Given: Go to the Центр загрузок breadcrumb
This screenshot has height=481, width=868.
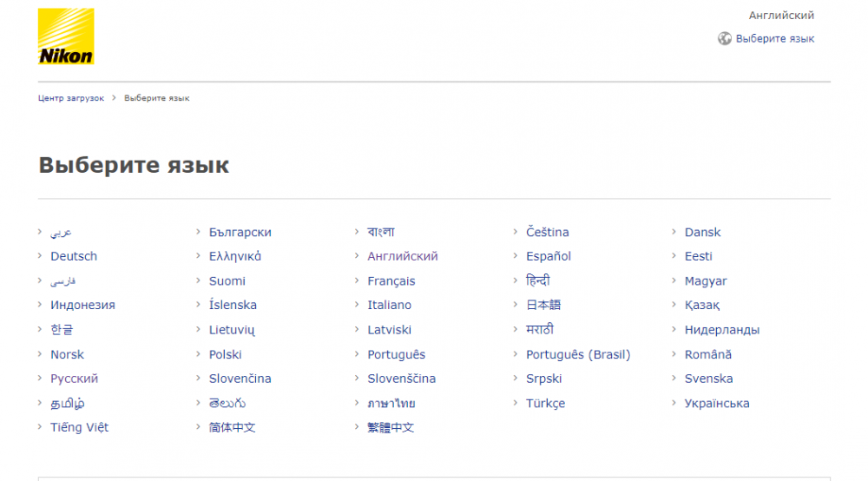Looking at the screenshot, I should click(71, 98).
